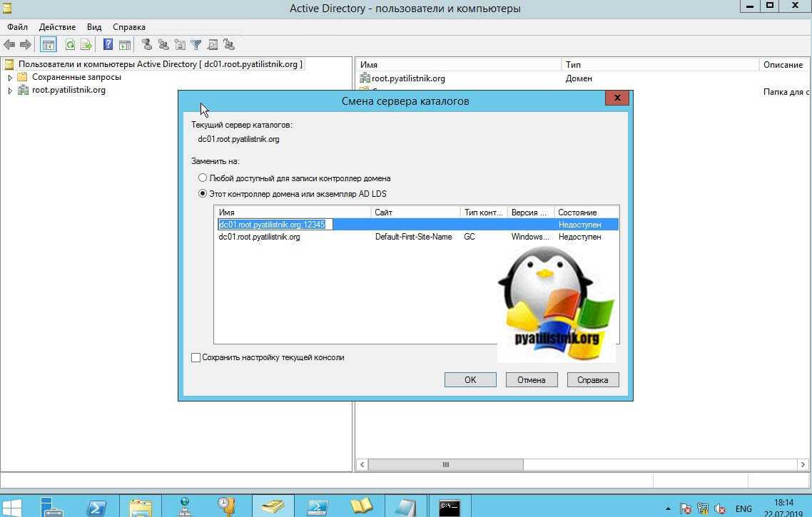This screenshot has height=517, width=812.
Task: Open the 'Вид' menu
Action: (x=94, y=27)
